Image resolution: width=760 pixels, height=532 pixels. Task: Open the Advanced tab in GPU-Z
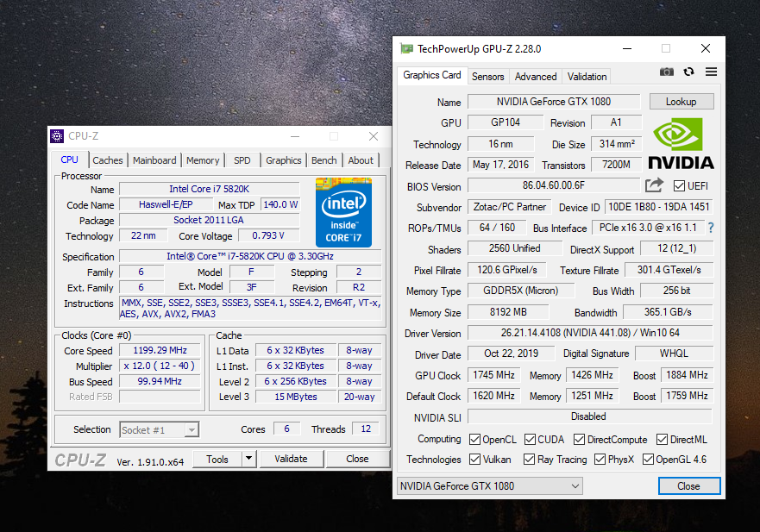(x=536, y=77)
